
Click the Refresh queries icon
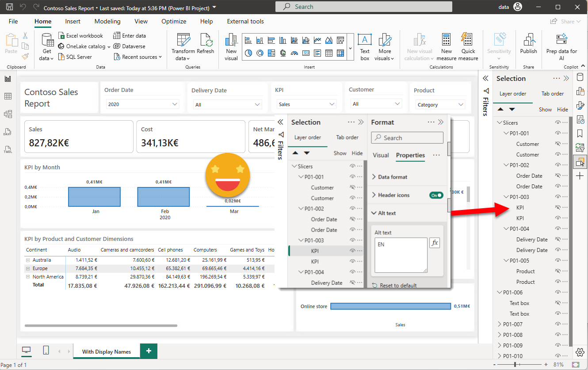(x=206, y=41)
